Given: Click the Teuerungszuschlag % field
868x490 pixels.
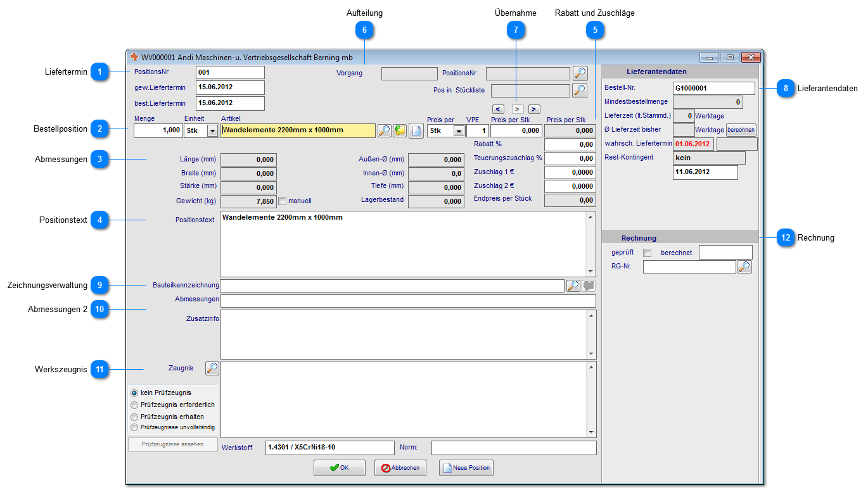Looking at the screenshot, I should point(570,158).
